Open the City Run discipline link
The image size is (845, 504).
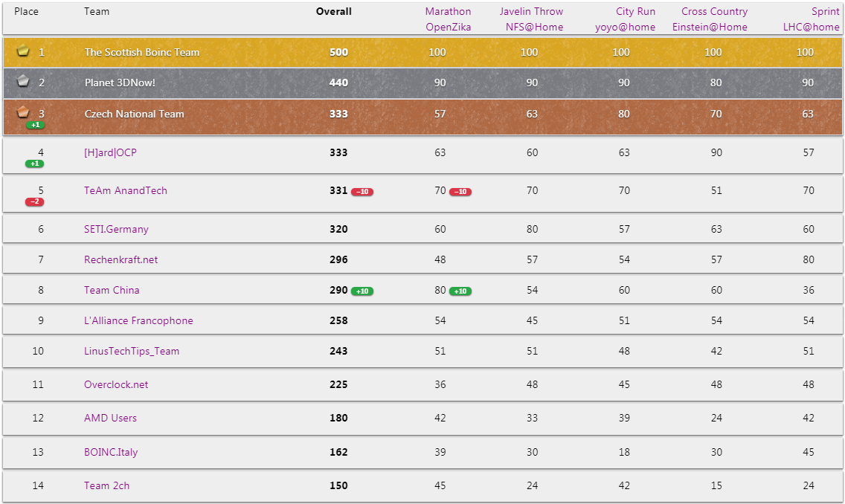point(636,11)
